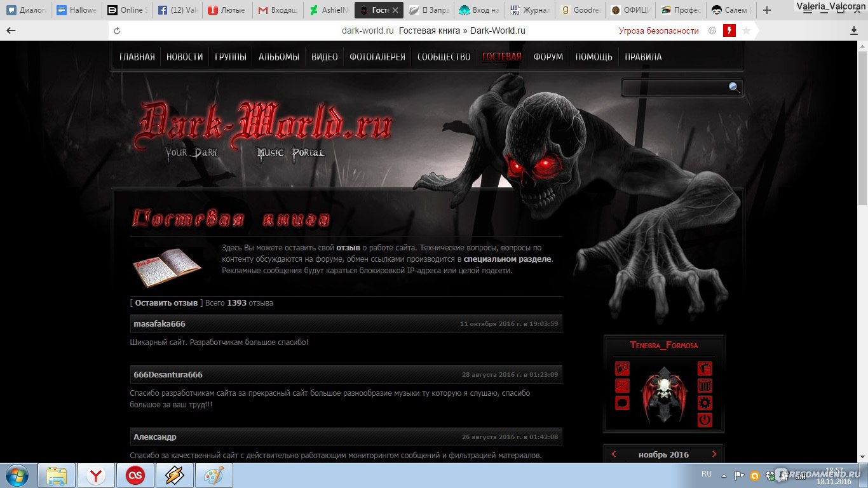Switch to the AshielN browser tab
The height and width of the screenshot is (488, 868).
[327, 10]
